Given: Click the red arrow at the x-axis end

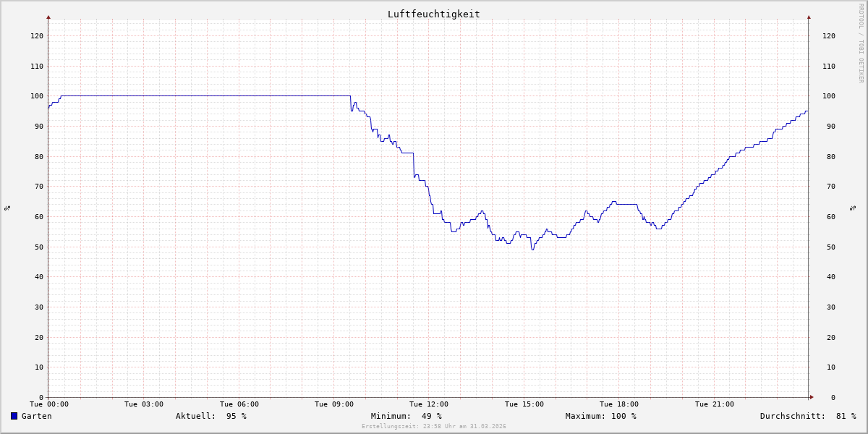Looking at the screenshot, I should 811,397.
